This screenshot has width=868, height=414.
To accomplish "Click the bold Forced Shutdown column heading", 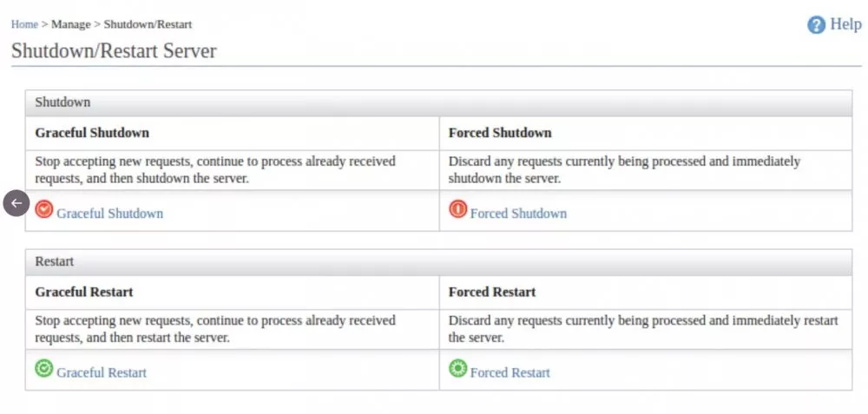I will point(500,133).
